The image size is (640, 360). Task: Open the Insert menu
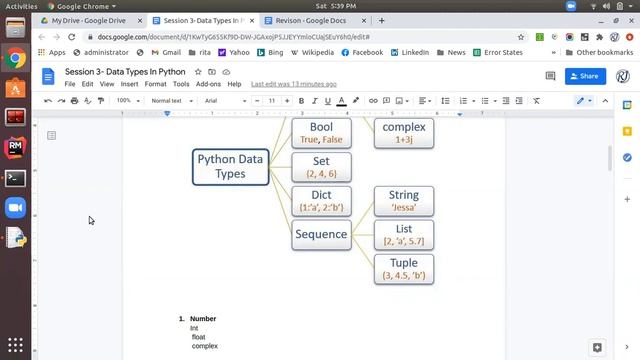(129, 84)
